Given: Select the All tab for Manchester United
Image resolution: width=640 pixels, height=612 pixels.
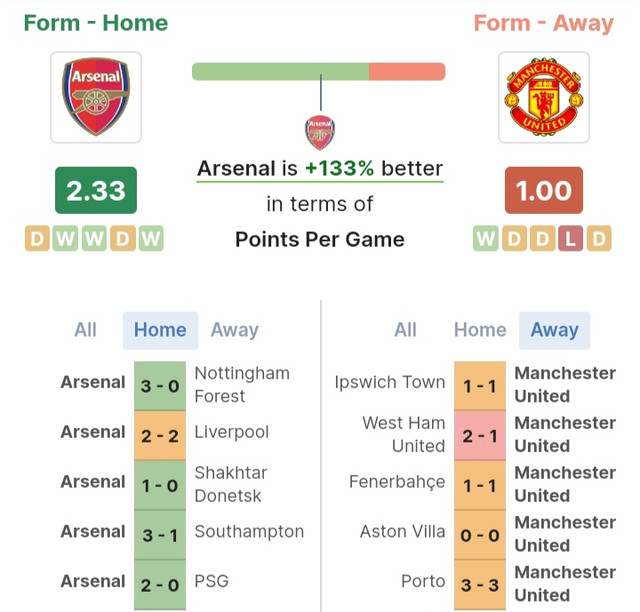Looking at the screenshot, I should click(x=405, y=330).
